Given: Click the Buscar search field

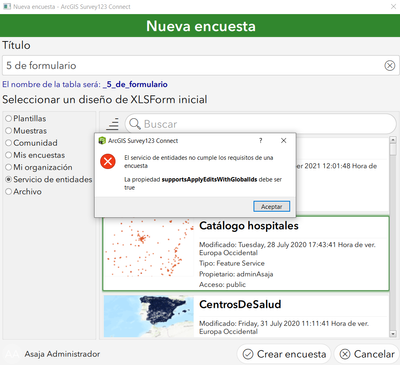Looking at the screenshot, I should click(x=261, y=124).
